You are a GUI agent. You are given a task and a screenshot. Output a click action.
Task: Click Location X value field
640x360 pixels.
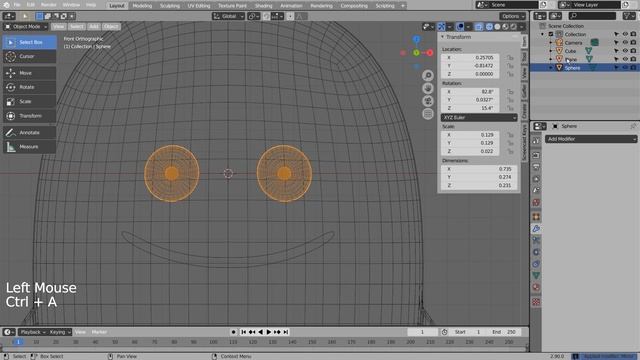(470, 58)
